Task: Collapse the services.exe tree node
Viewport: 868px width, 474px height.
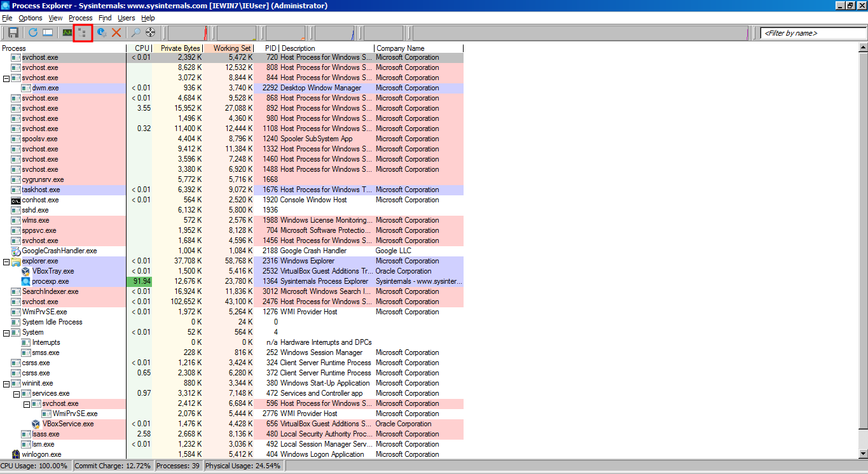Action: 17,394
